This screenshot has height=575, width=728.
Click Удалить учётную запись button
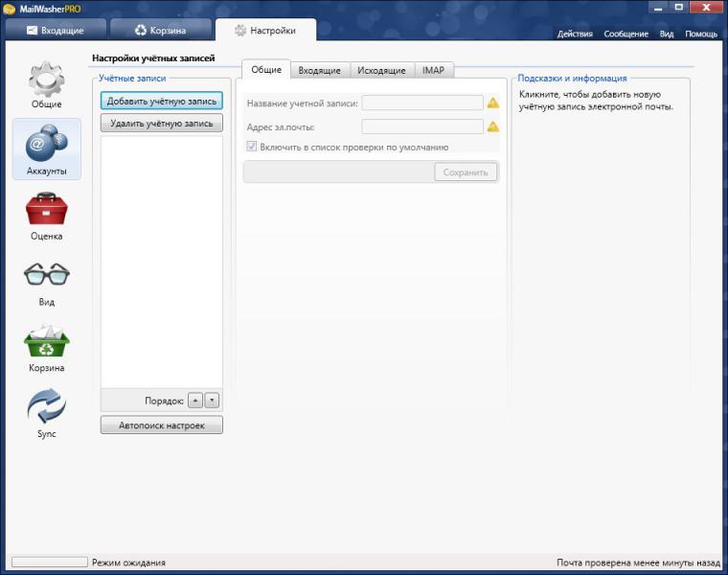[162, 123]
